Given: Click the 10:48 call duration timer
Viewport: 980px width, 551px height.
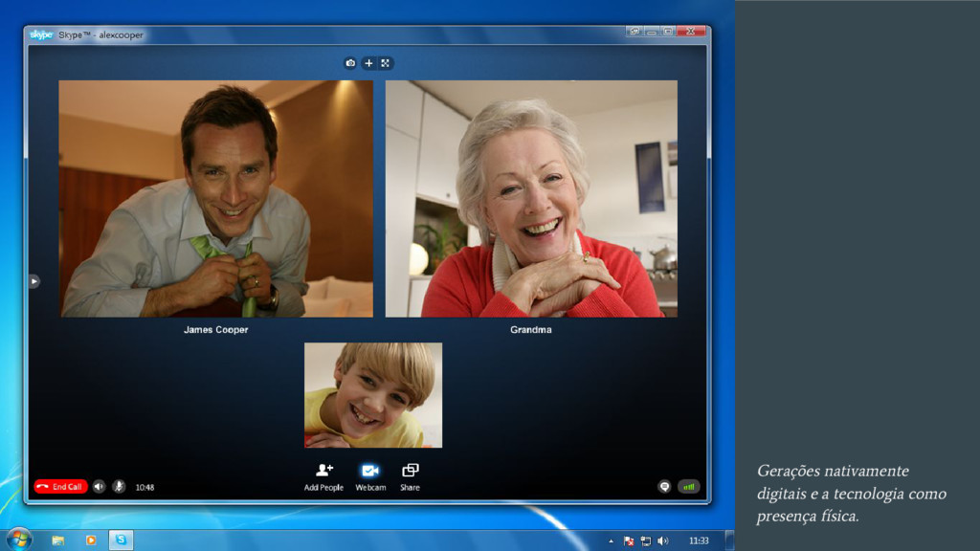Looking at the screenshot, I should [x=145, y=487].
